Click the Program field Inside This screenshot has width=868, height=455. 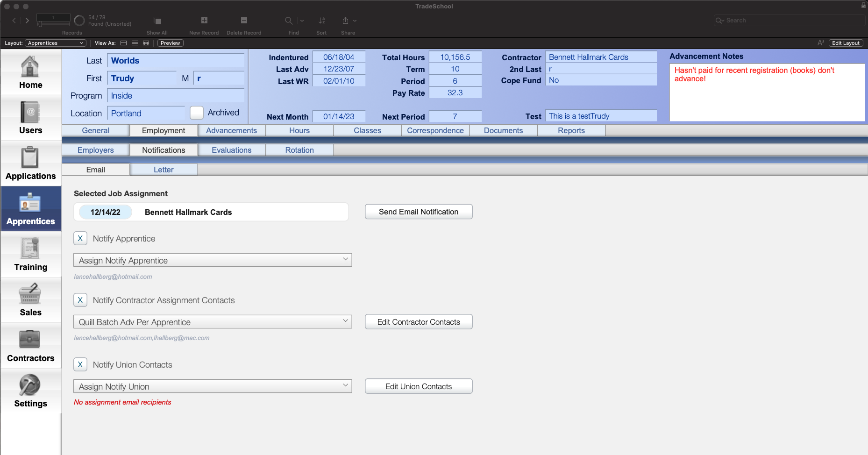(176, 96)
